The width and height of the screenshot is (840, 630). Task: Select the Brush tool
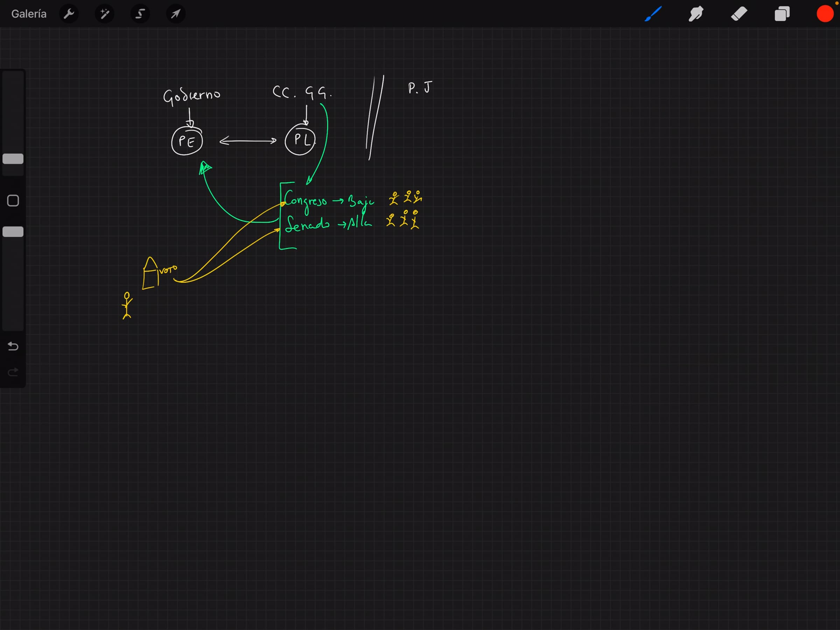(653, 14)
